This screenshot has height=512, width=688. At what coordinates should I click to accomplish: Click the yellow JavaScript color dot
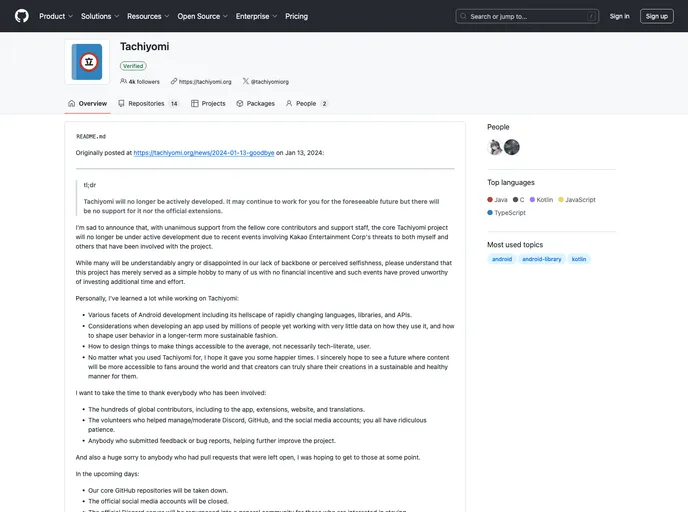point(561,200)
